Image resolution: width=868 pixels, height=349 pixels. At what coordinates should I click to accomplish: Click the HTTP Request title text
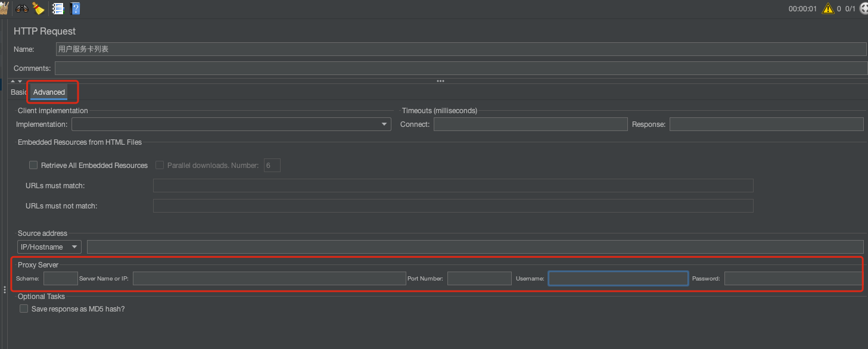45,31
